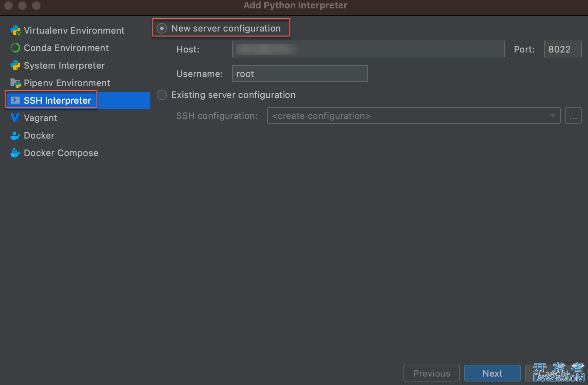Focus the Username field containing root
588x385 pixels.
coord(300,73)
